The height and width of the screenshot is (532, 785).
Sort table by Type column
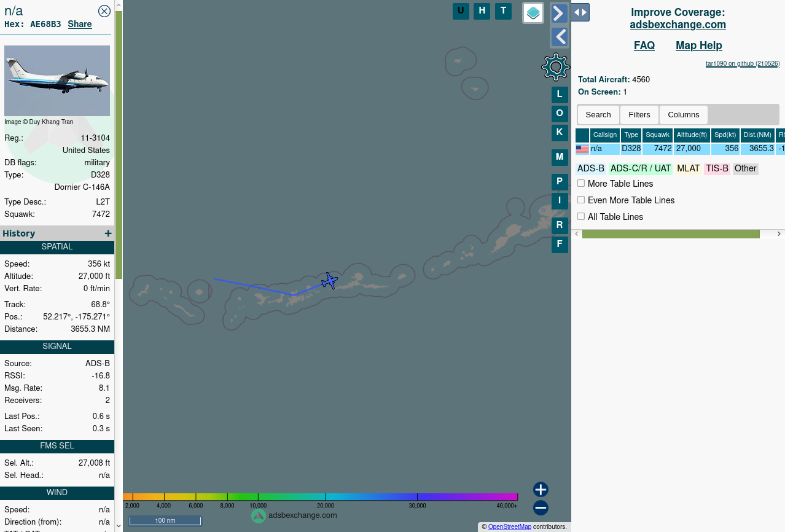(x=631, y=135)
